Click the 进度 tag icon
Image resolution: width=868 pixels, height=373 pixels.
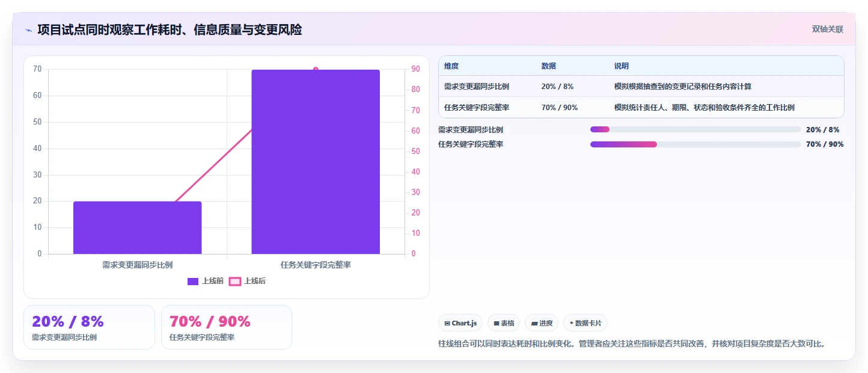[534, 323]
